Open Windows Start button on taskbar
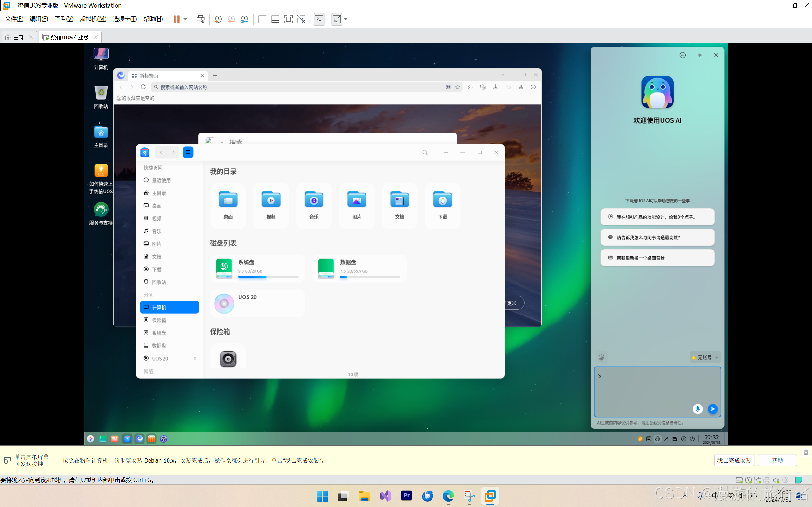The width and height of the screenshot is (812, 507). click(322, 496)
